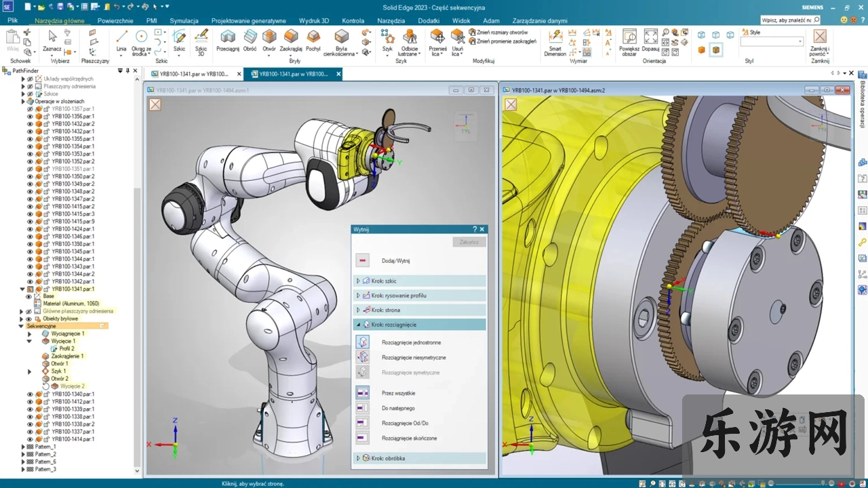Image resolution: width=868 pixels, height=488 pixels.
Task: Expand the Krok: strona step
Action: pos(359,310)
